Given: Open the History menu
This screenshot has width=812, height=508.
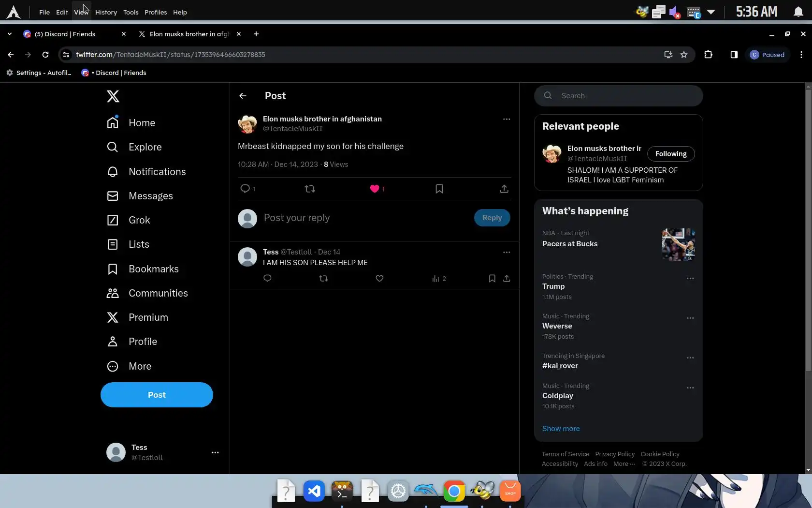Looking at the screenshot, I should [106, 12].
